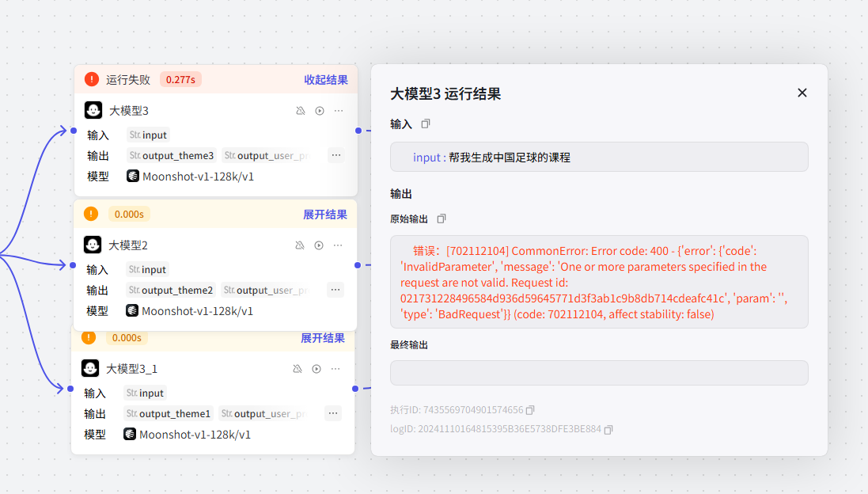This screenshot has width=868, height=494.
Task: Click the 大模型3 node avatar icon
Action: coord(93,110)
